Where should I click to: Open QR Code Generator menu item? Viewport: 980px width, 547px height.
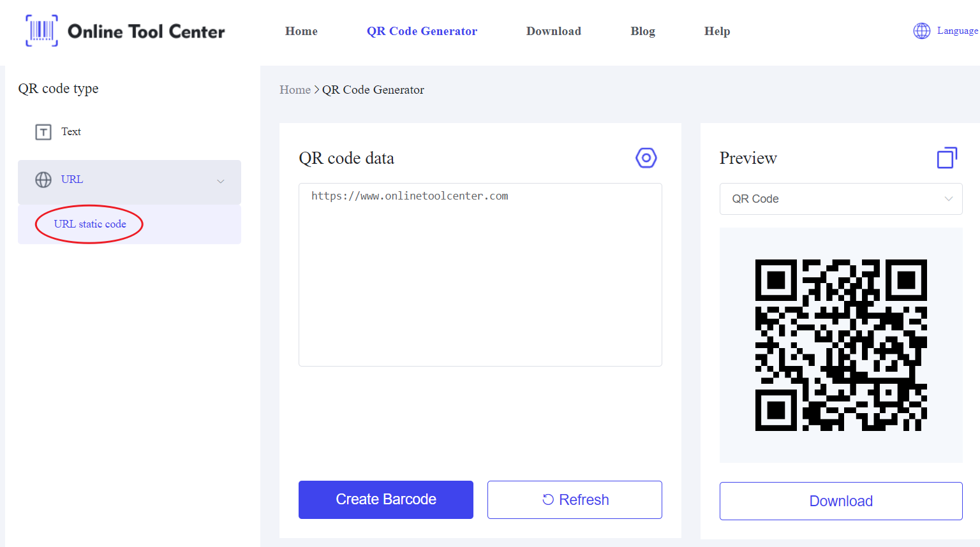422,31
